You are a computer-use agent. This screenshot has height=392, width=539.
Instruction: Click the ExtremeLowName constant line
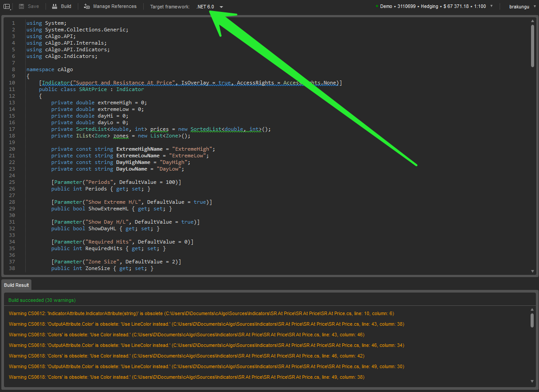pos(130,156)
